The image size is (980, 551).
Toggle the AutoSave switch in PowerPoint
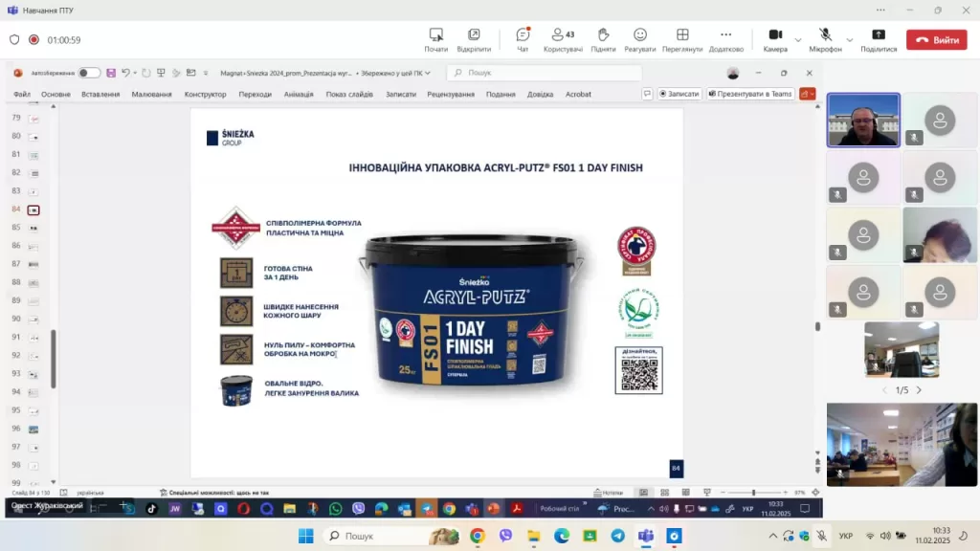point(89,73)
